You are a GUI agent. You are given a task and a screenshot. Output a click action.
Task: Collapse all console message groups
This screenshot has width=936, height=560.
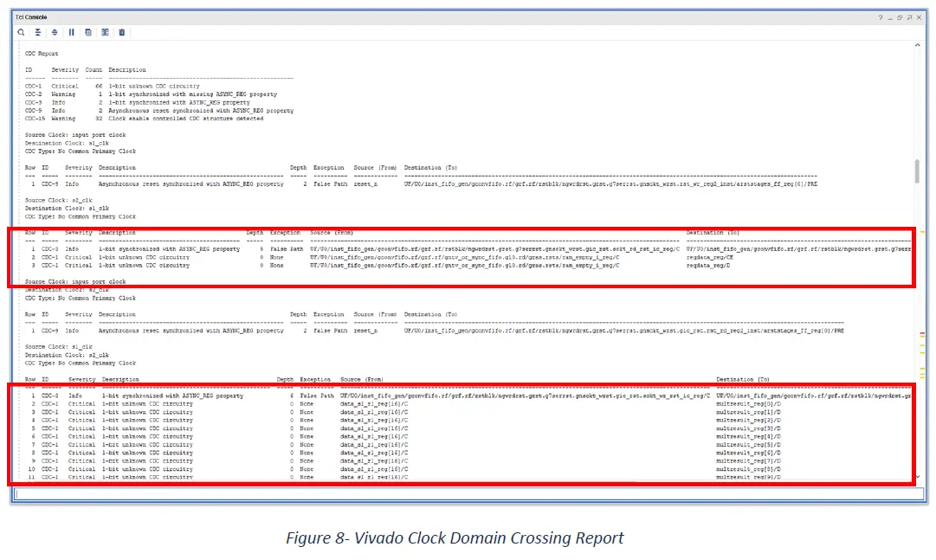pos(38,32)
